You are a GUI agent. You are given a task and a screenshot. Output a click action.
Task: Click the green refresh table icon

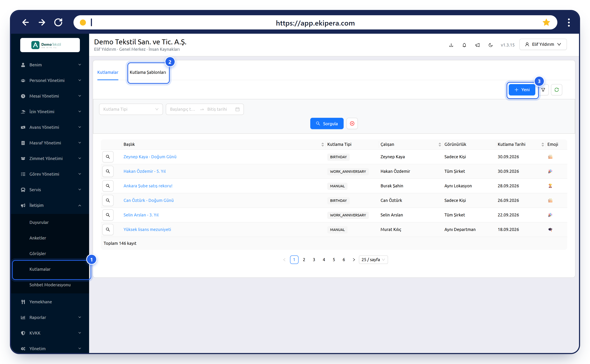point(556,90)
